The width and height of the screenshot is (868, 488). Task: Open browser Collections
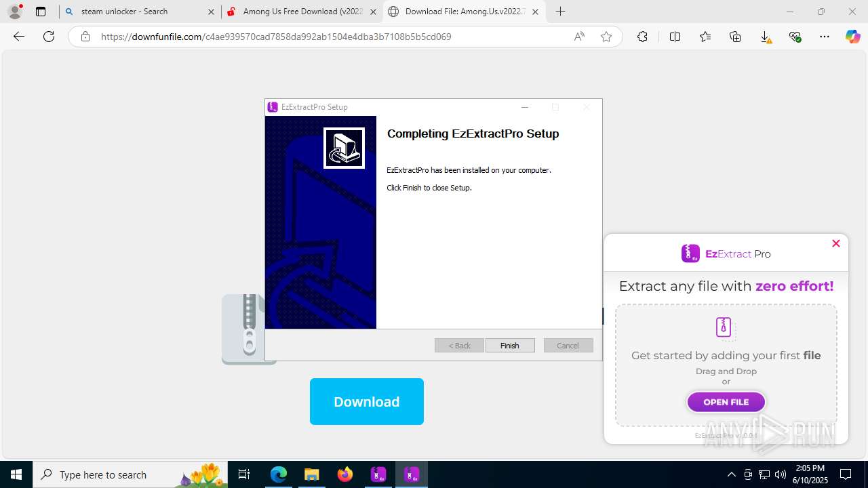(735, 37)
